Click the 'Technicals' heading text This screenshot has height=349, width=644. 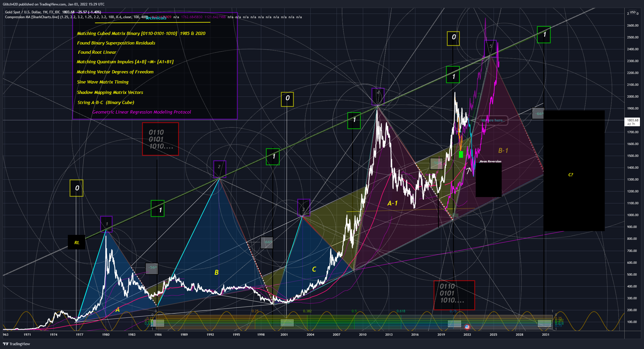[156, 18]
